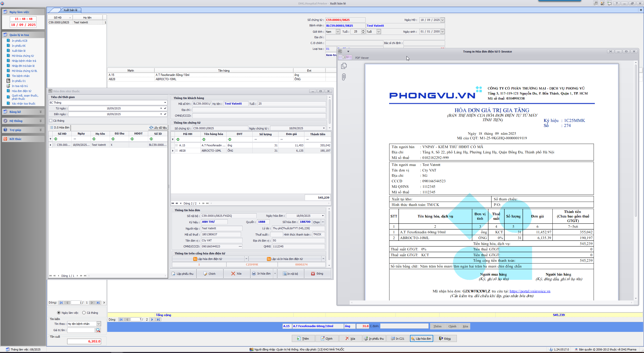Image resolution: width=644 pixels, height=353 pixels.
Task: Open the BC Tháng dropdown
Action: (165, 103)
